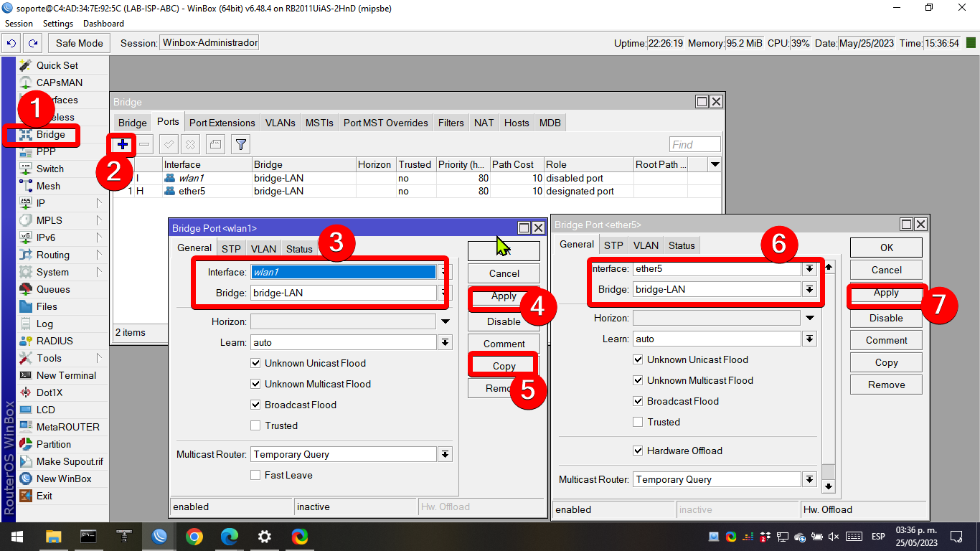Enable the Trusted checkbox for ether5
This screenshot has width=980, height=551.
click(x=637, y=422)
